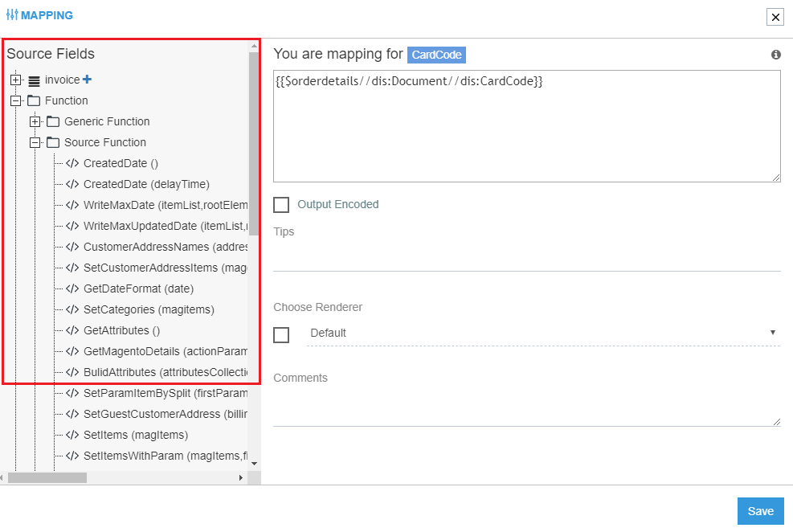The image size is (793, 532).
Task: Check the box next to Default renderer
Action: [x=281, y=334]
